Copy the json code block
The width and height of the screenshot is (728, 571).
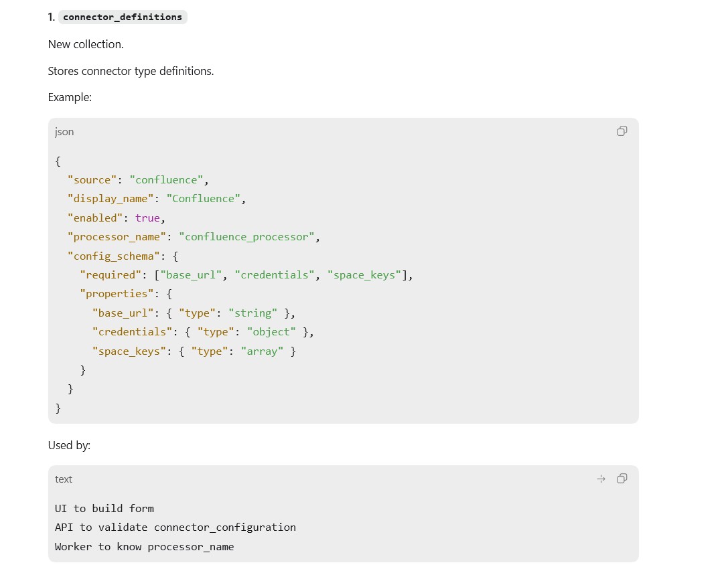click(x=622, y=131)
